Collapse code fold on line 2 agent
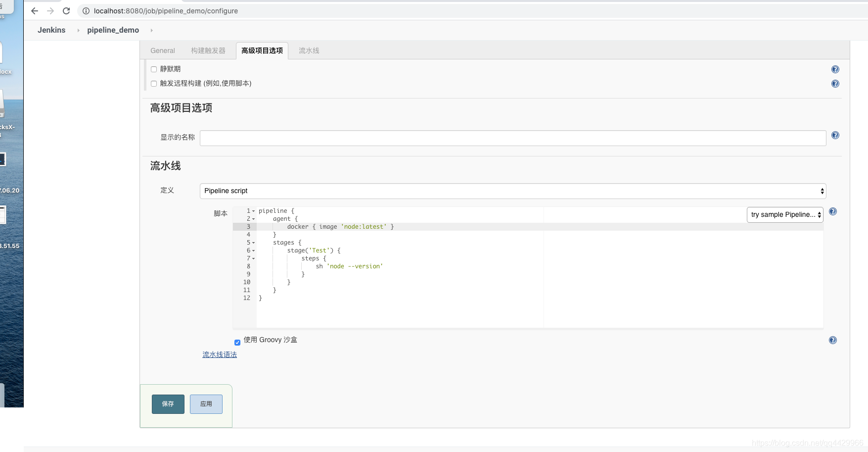Image resolution: width=868 pixels, height=452 pixels. 254,219
